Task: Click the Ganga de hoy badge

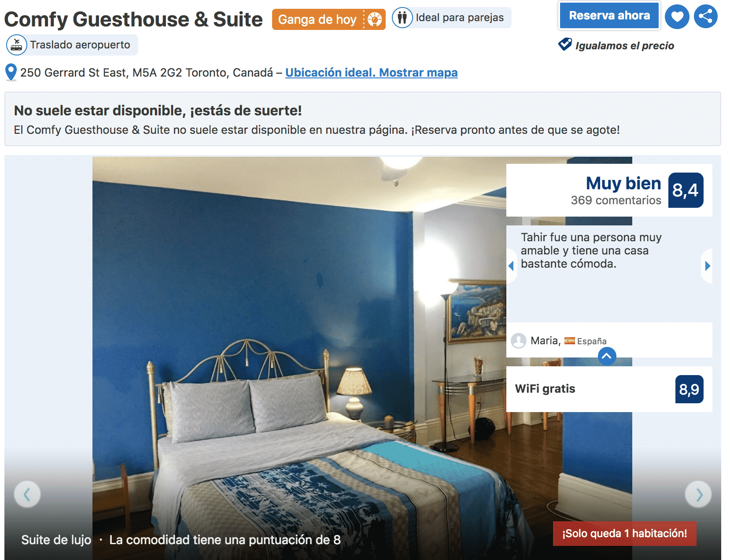Action: pyautogui.click(x=328, y=19)
